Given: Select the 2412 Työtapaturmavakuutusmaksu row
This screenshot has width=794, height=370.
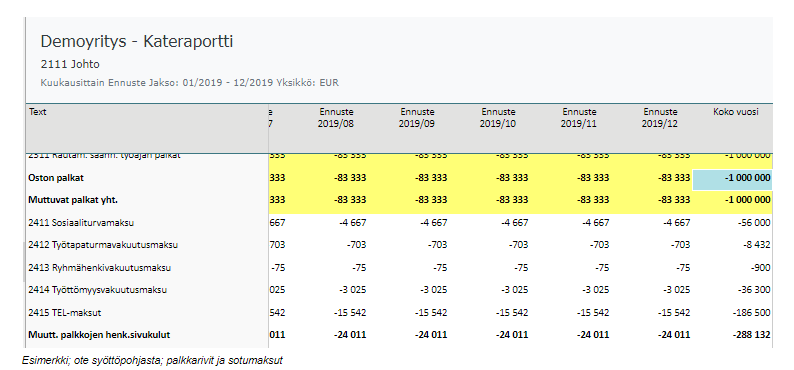Looking at the screenshot, I should (400, 245).
